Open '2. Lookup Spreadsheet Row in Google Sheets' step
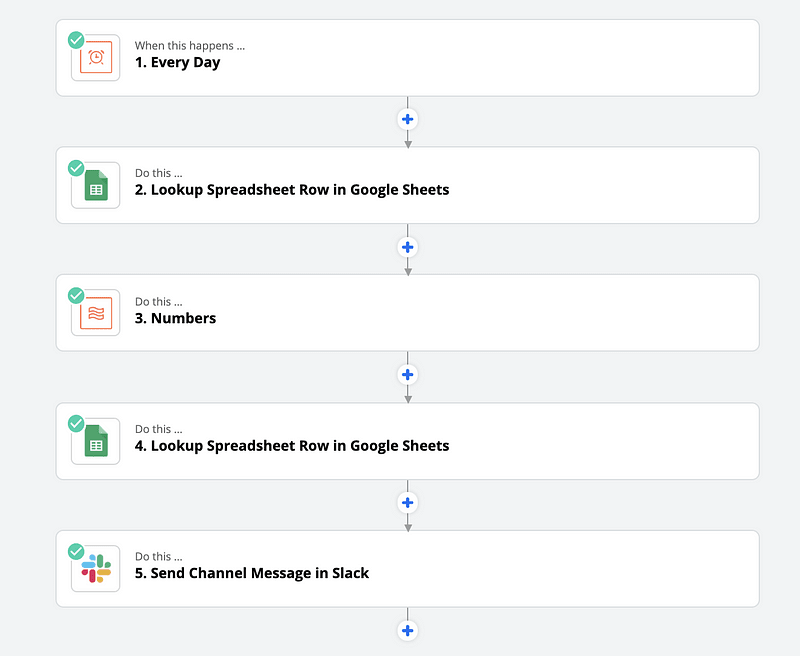This screenshot has width=800, height=656. (407, 185)
